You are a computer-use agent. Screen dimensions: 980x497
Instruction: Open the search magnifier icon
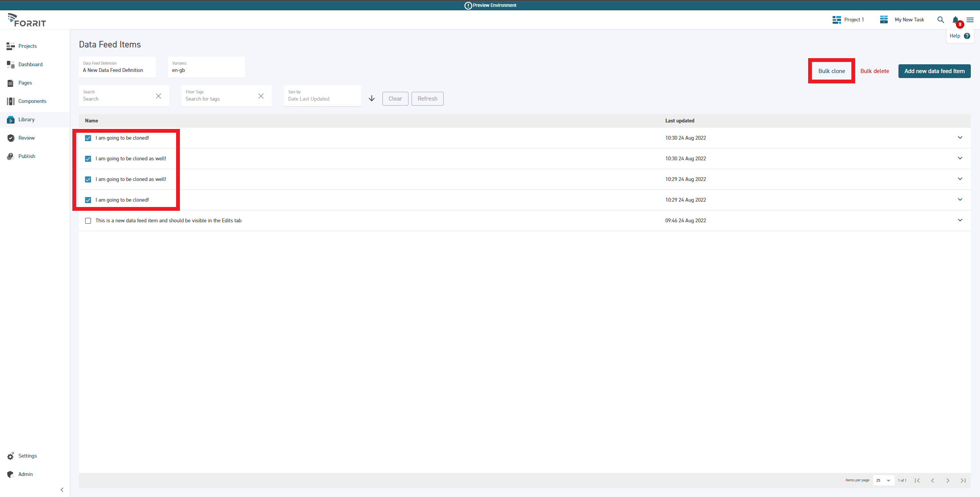click(x=941, y=20)
